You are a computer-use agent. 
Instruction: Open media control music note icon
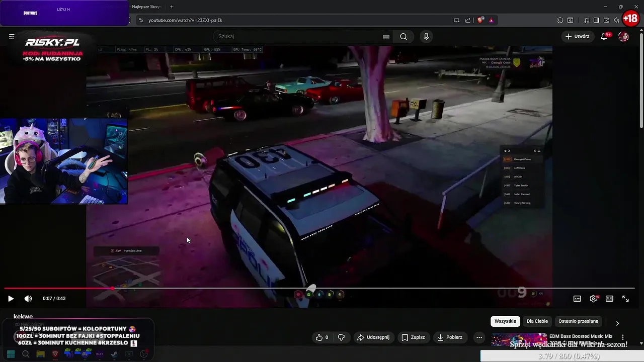[586, 20]
